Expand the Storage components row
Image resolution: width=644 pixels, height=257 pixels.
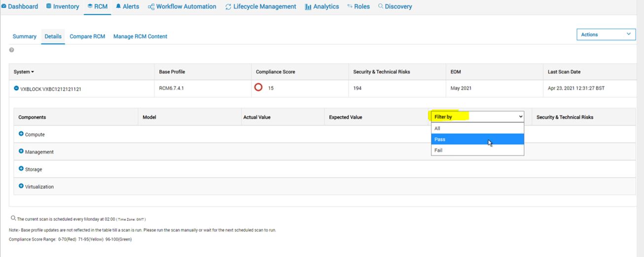point(21,169)
